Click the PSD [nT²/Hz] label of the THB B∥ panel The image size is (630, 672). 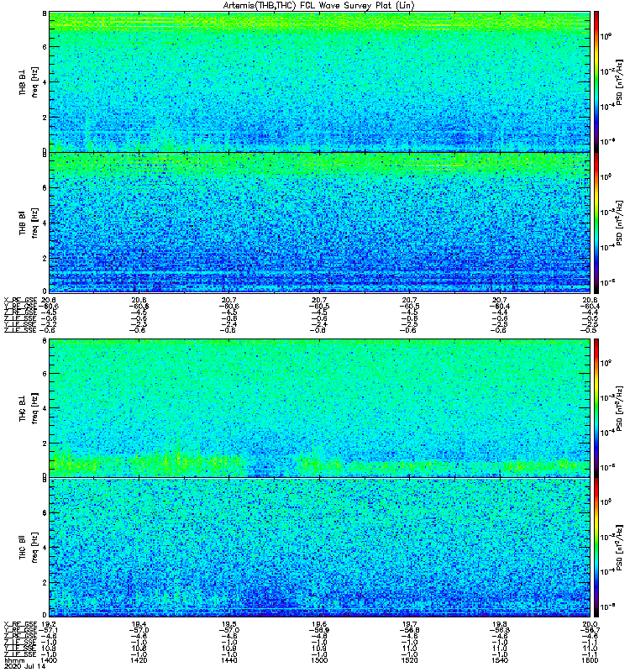point(620,223)
